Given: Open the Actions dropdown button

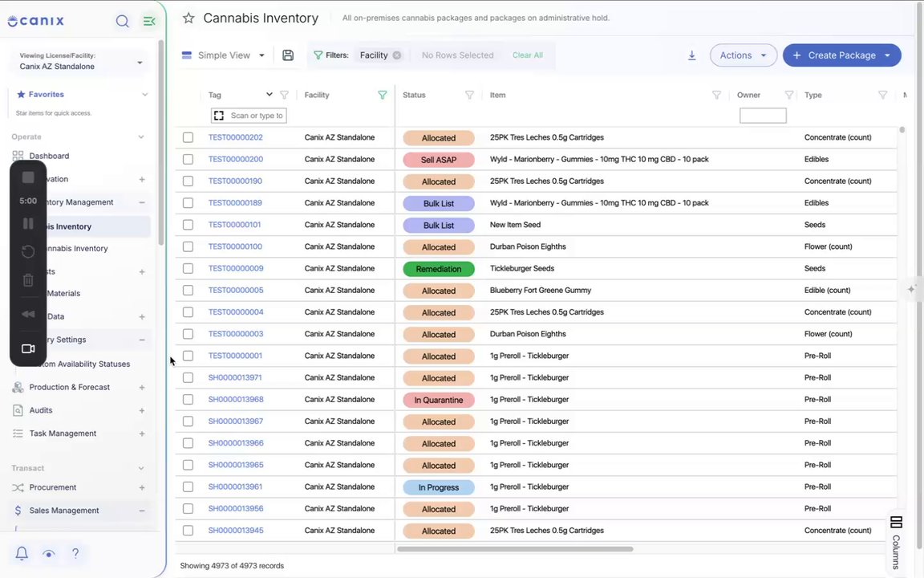Looking at the screenshot, I should 743,55.
